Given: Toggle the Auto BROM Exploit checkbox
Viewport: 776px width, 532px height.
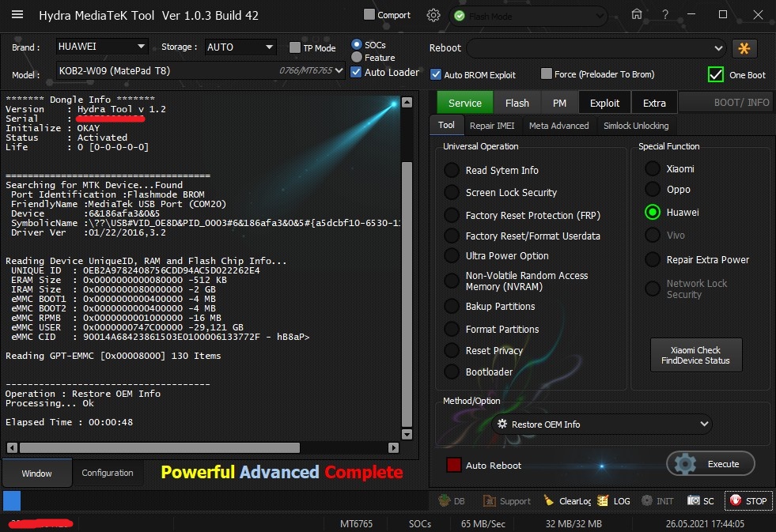Looking at the screenshot, I should (x=436, y=74).
